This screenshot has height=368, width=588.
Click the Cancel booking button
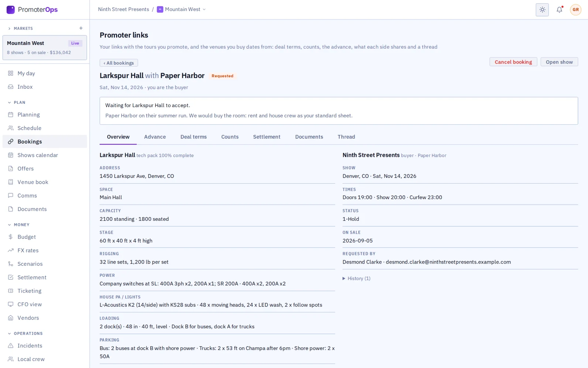(x=513, y=62)
